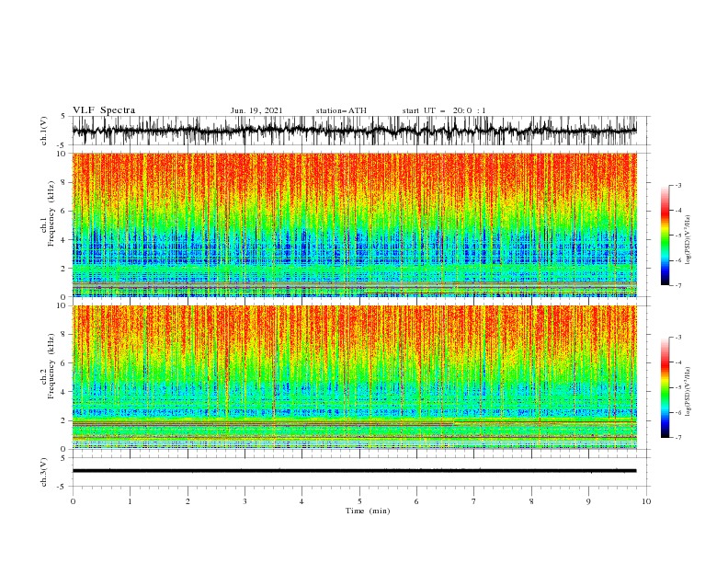This screenshot has height=563, width=728.
Task: Click the "station=ATH" header text
Action: 341,110
